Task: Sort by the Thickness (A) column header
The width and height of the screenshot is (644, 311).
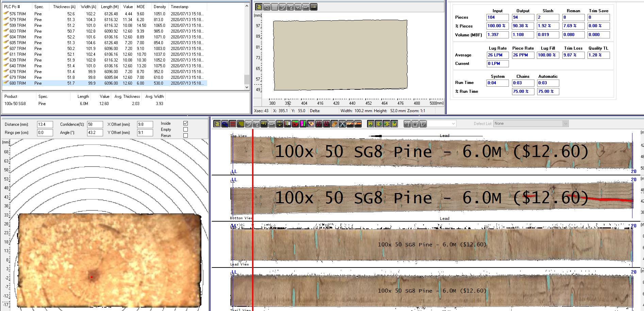Action: [x=64, y=7]
